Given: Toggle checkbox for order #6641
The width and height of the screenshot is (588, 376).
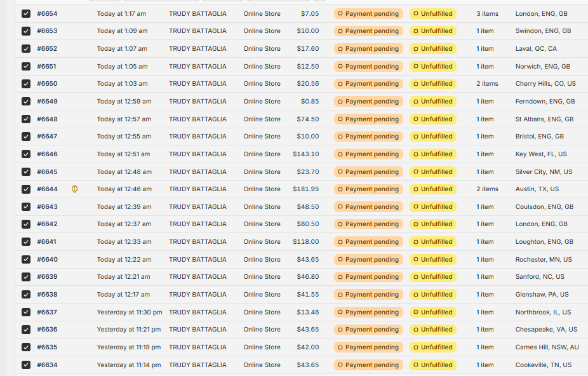Looking at the screenshot, I should tap(26, 242).
